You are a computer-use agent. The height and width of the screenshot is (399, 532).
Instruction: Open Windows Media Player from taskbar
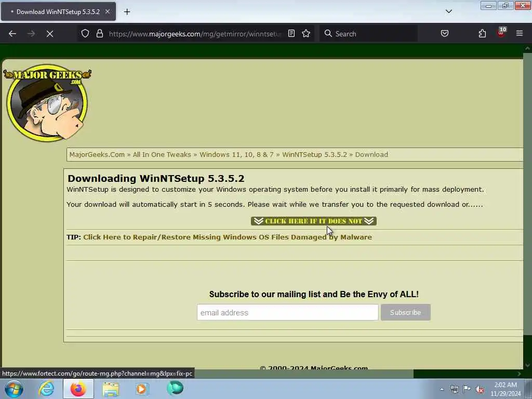(142, 389)
